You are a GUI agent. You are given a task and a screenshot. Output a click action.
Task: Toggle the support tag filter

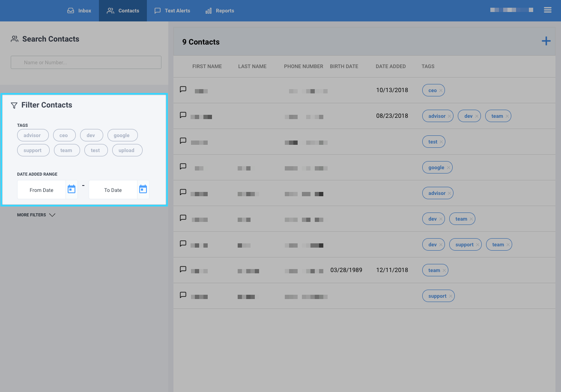[33, 150]
